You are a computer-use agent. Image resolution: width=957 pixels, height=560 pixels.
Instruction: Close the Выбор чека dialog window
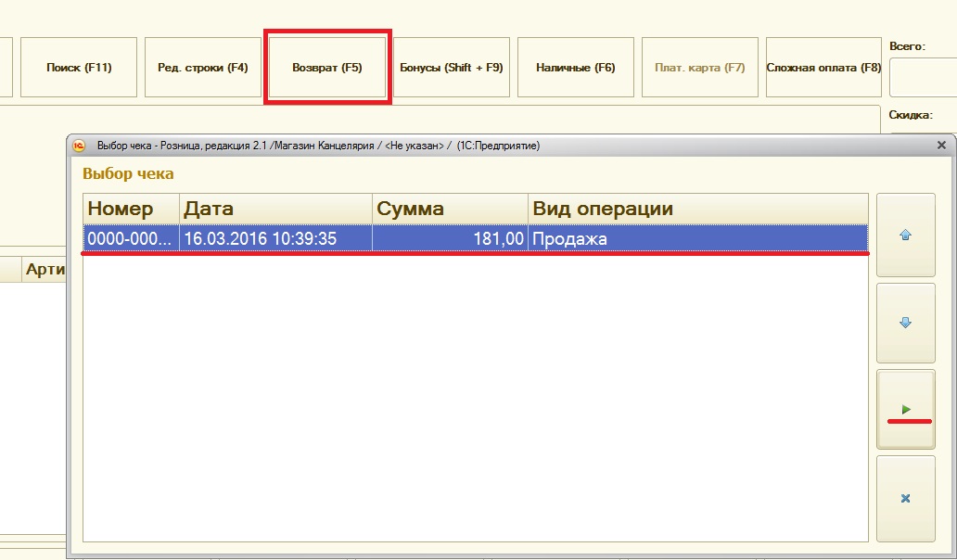point(941,146)
